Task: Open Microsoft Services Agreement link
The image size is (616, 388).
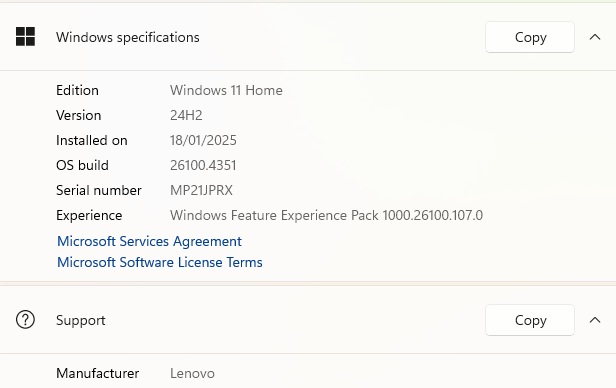Action: (x=149, y=241)
